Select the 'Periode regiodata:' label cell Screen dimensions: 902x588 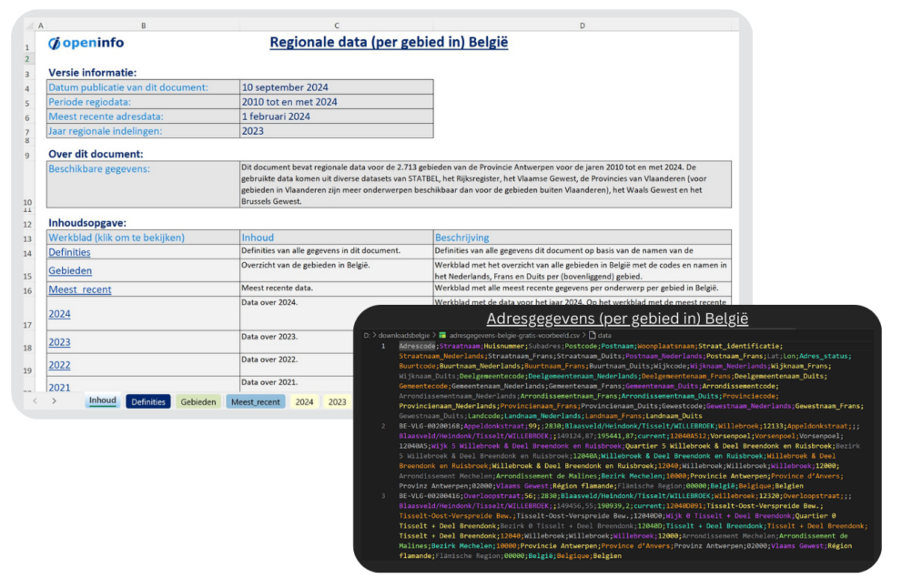tap(143, 102)
